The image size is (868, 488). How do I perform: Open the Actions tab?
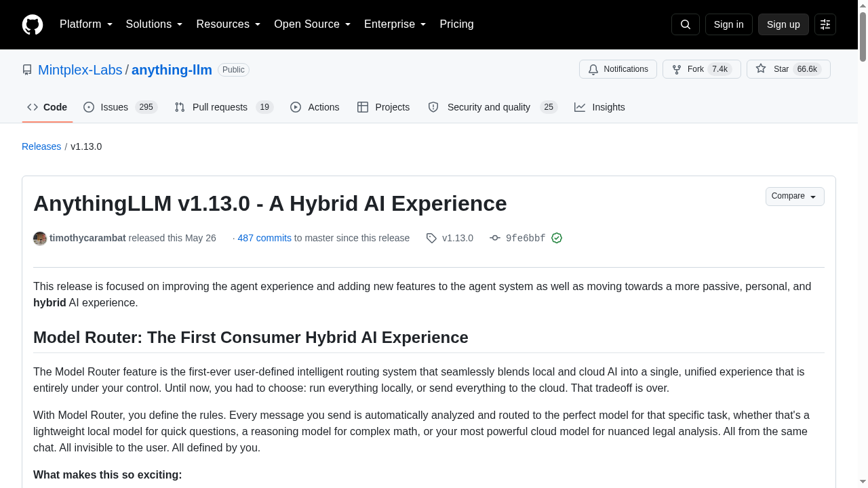tap(315, 107)
